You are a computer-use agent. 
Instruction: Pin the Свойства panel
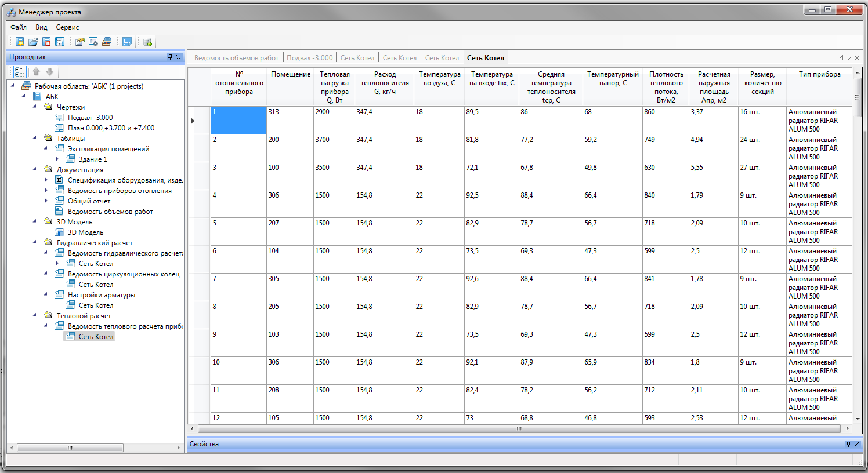click(x=848, y=444)
